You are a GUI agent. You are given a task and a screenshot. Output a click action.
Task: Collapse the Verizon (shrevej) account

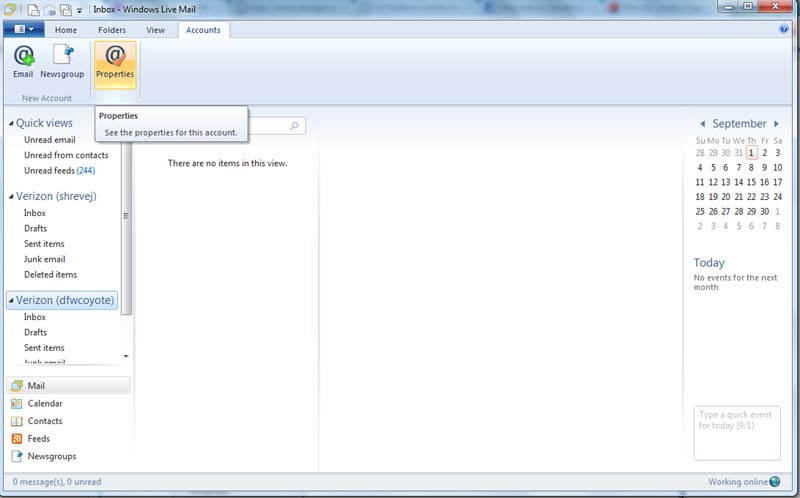(x=11, y=196)
